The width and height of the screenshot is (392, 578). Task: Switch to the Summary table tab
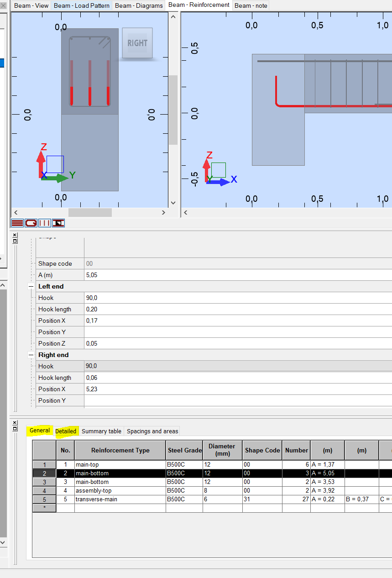tap(101, 431)
